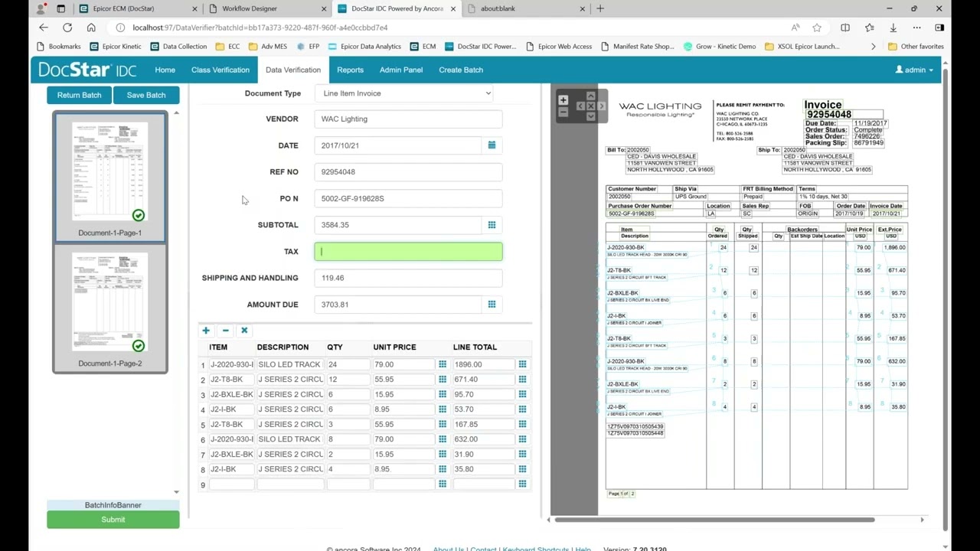This screenshot has height=551, width=980.
Task: Open the grid icon beside AMOUNT DUE
Action: point(492,305)
